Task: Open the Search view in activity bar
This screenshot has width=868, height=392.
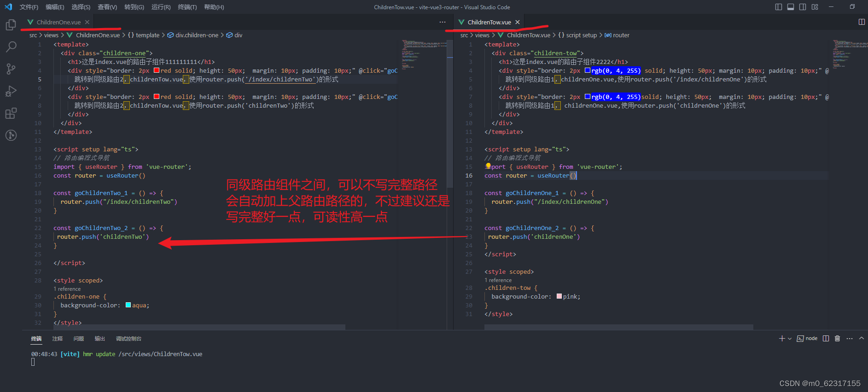Action: (11, 47)
